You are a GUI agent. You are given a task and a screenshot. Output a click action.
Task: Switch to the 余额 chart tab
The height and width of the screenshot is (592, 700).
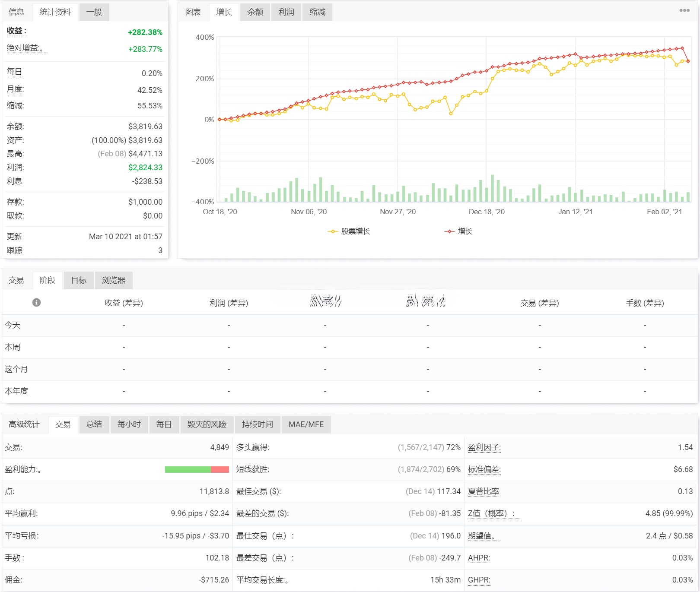(x=255, y=12)
